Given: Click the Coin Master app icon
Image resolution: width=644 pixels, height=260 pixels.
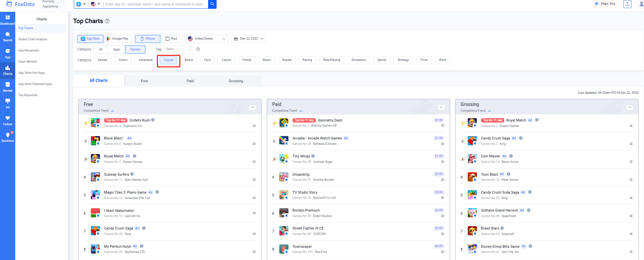Looking at the screenshot, I should point(472,158).
